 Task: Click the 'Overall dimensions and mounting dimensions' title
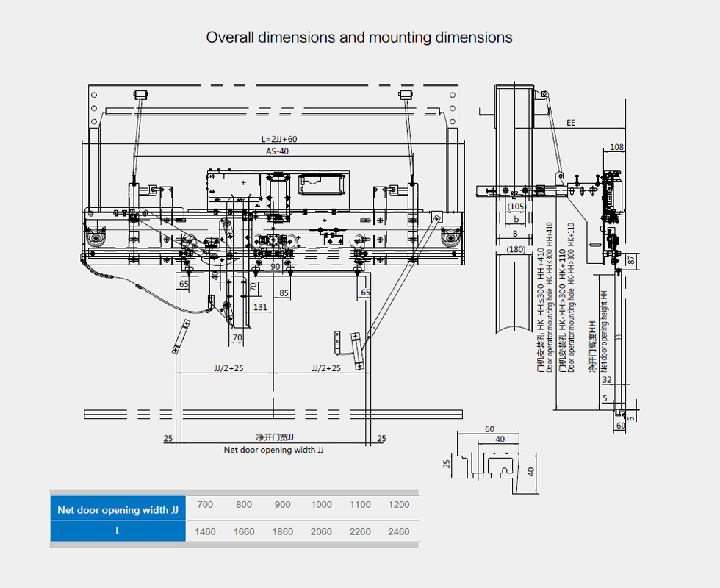(359, 37)
